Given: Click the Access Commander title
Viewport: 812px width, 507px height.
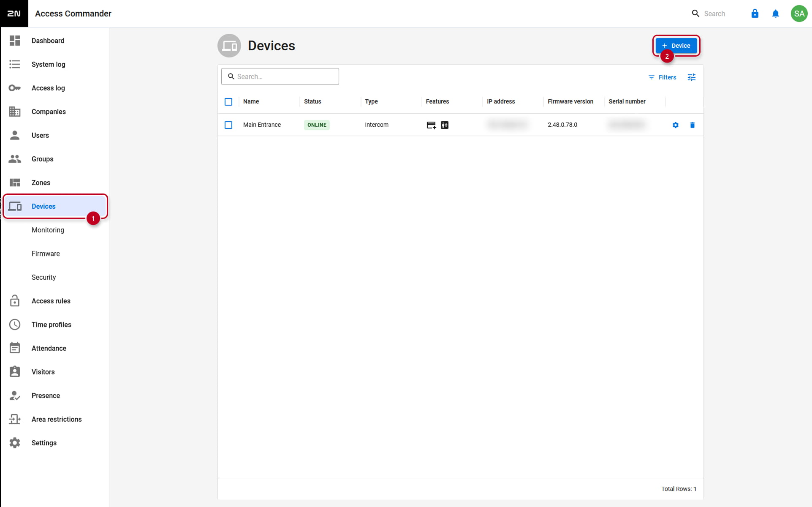Looking at the screenshot, I should click(73, 14).
